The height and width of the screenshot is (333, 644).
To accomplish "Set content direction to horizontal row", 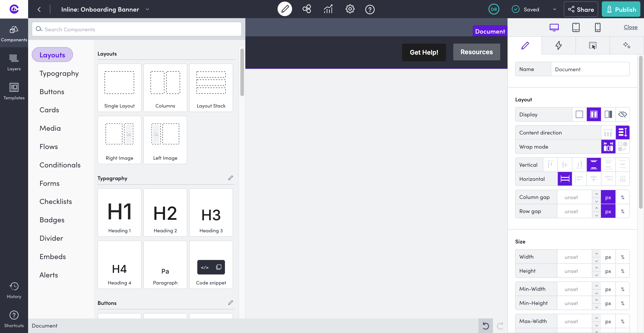I will pyautogui.click(x=608, y=132).
